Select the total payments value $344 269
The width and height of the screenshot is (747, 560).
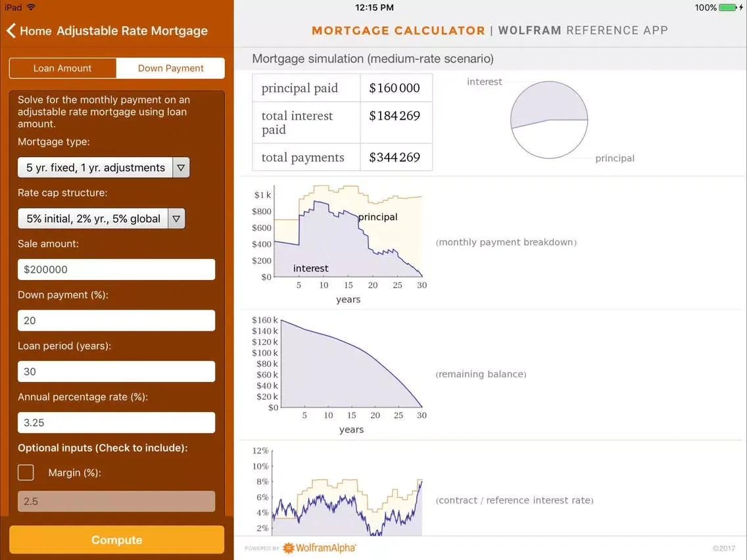tap(395, 157)
